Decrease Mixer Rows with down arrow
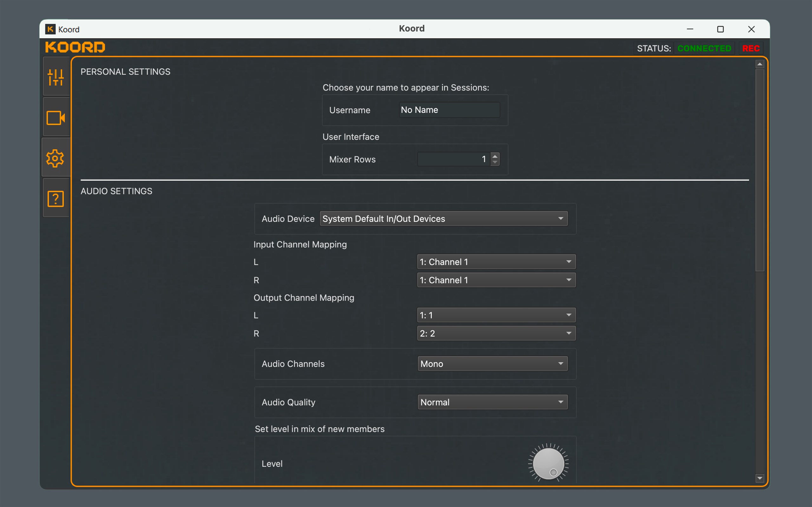Image resolution: width=812 pixels, height=507 pixels. [x=495, y=162]
